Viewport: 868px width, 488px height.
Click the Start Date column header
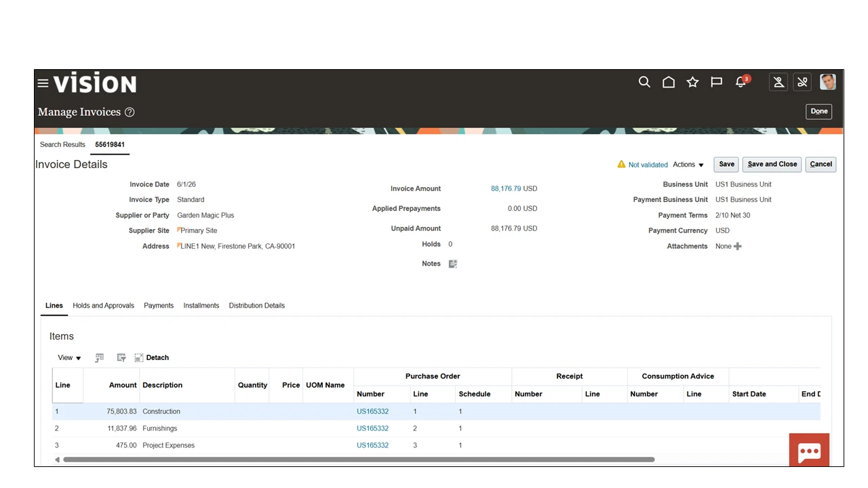tap(763, 394)
